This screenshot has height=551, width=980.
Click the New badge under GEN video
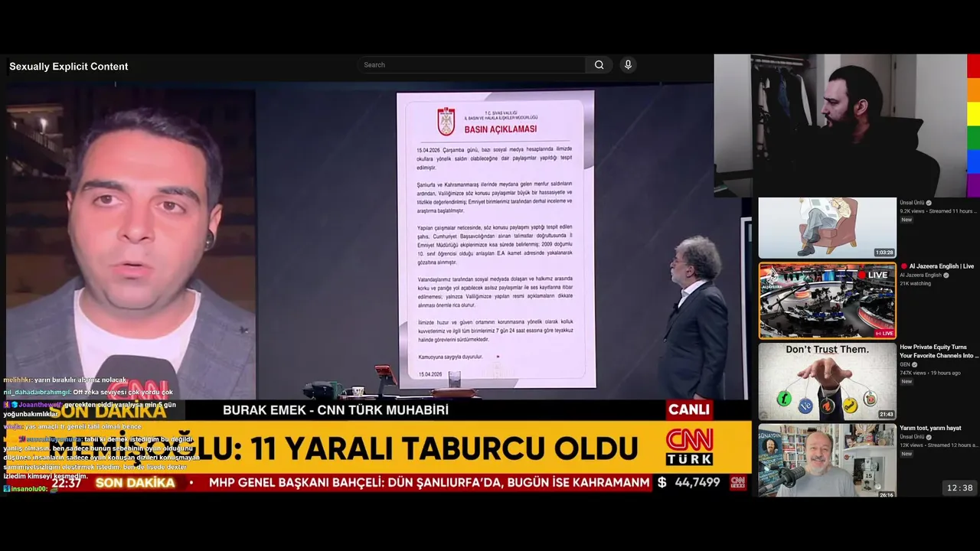pos(906,381)
